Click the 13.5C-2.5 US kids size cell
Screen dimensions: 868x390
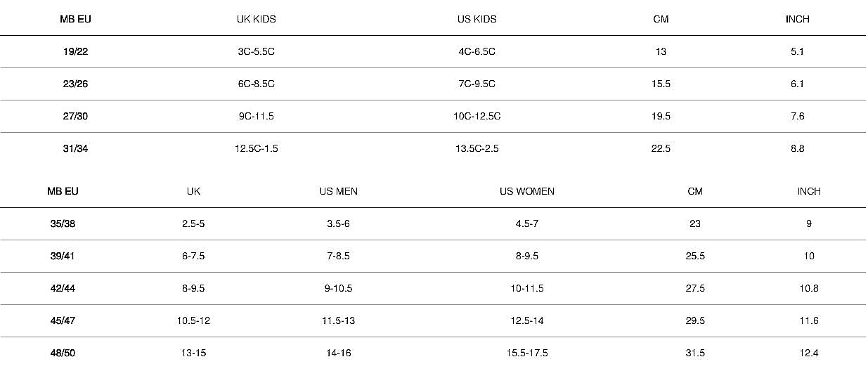point(477,148)
